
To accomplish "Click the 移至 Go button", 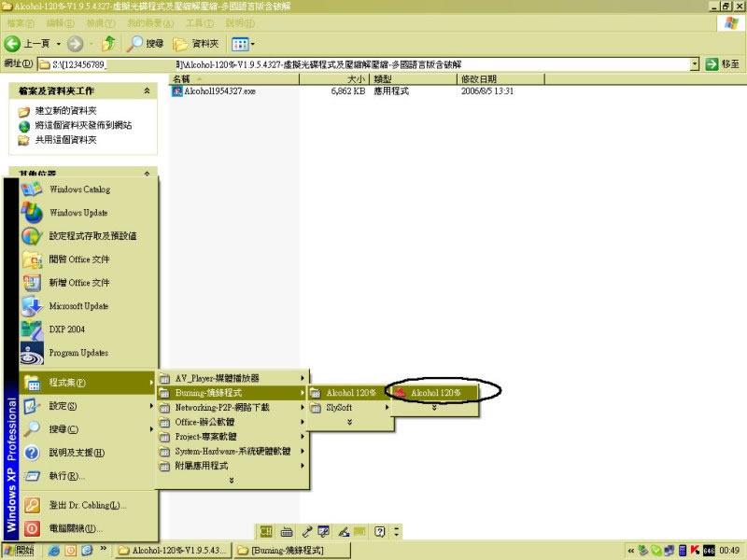I will (x=723, y=64).
